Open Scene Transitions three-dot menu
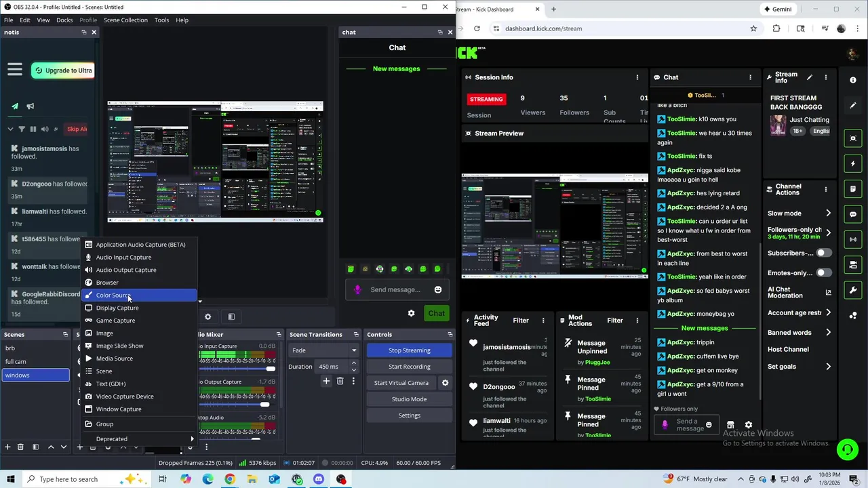The height and width of the screenshot is (488, 868). pyautogui.click(x=353, y=381)
